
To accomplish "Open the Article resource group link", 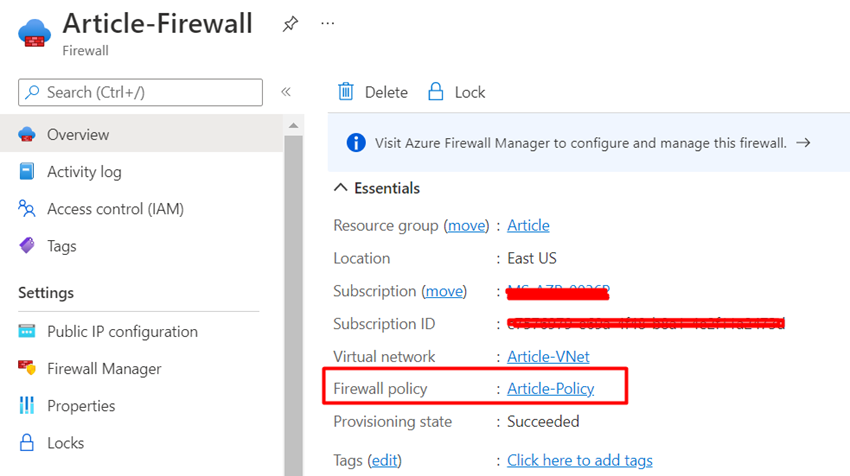I will click(x=528, y=226).
